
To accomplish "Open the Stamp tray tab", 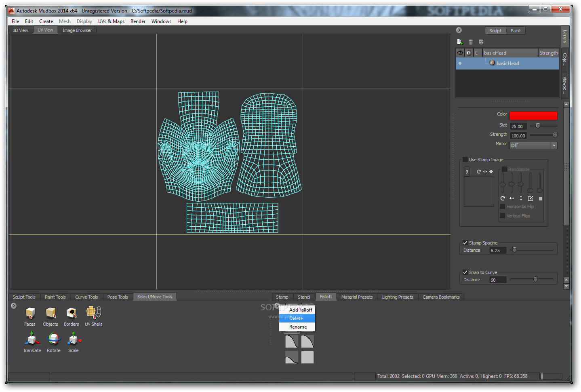I will tap(282, 297).
